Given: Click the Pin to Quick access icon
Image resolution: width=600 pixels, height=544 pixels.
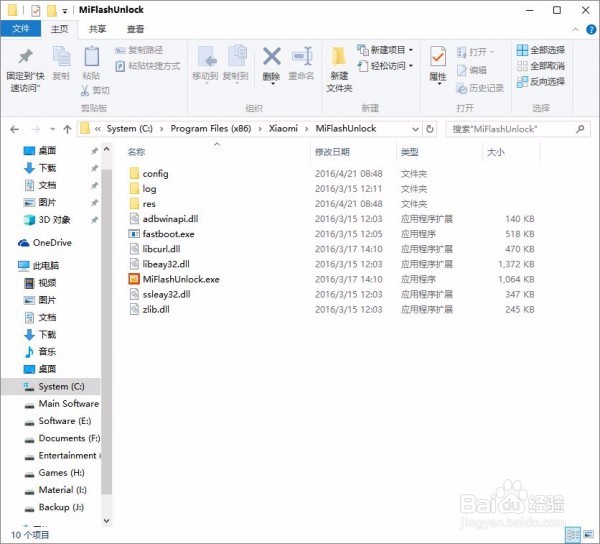Looking at the screenshot, I should coord(26,57).
